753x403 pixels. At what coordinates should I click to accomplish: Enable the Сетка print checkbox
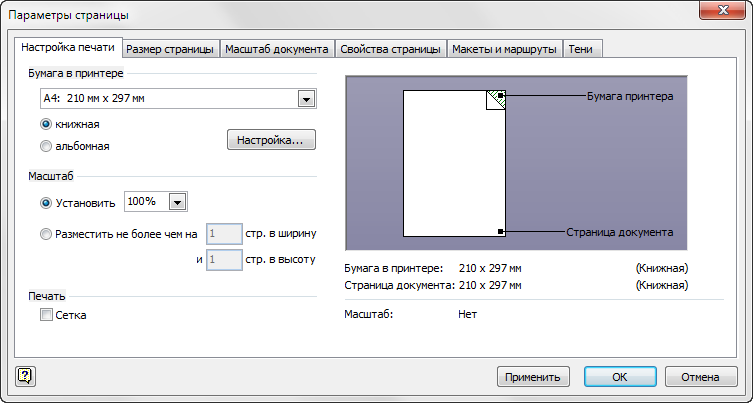[x=46, y=315]
